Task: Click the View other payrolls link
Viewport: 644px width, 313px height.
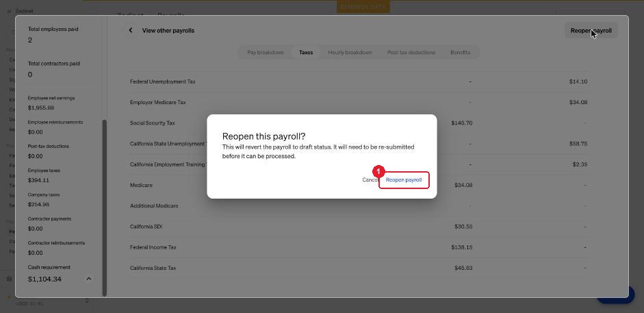Action: 168,30
